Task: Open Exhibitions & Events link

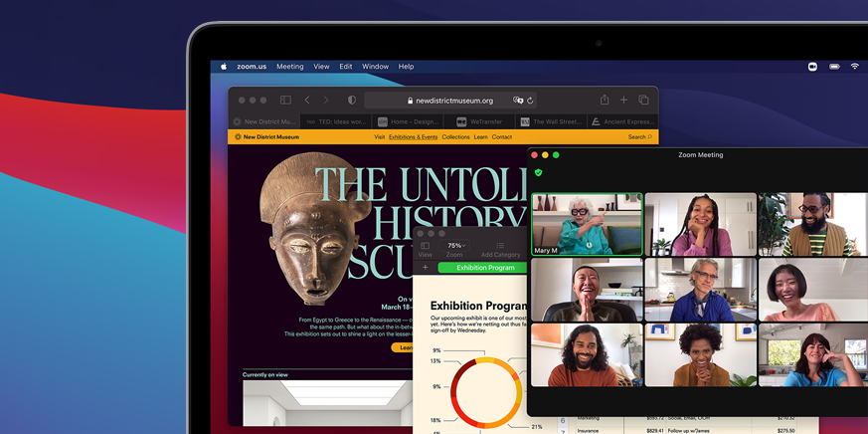Action: pyautogui.click(x=413, y=137)
